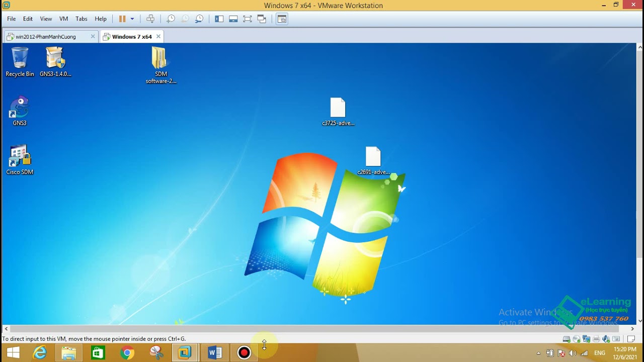Click the VM view scroll-down arrow
The image size is (644, 362).
(x=640, y=321)
